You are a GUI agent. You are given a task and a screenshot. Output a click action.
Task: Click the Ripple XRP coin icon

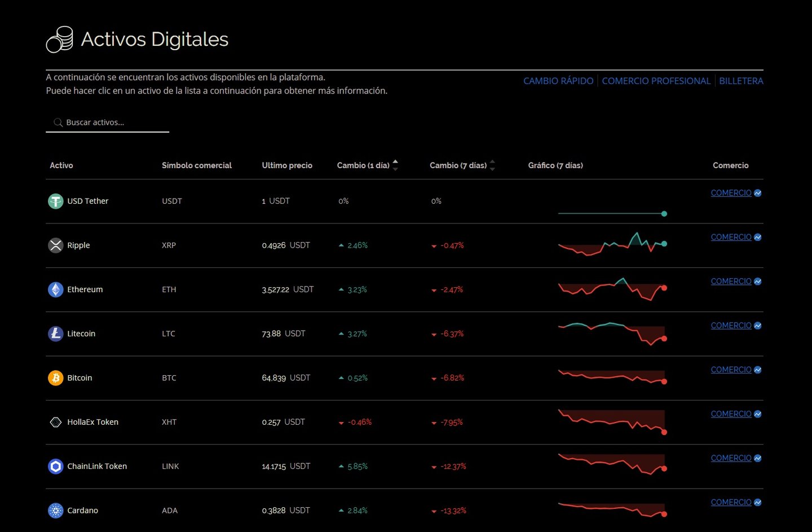coord(55,245)
